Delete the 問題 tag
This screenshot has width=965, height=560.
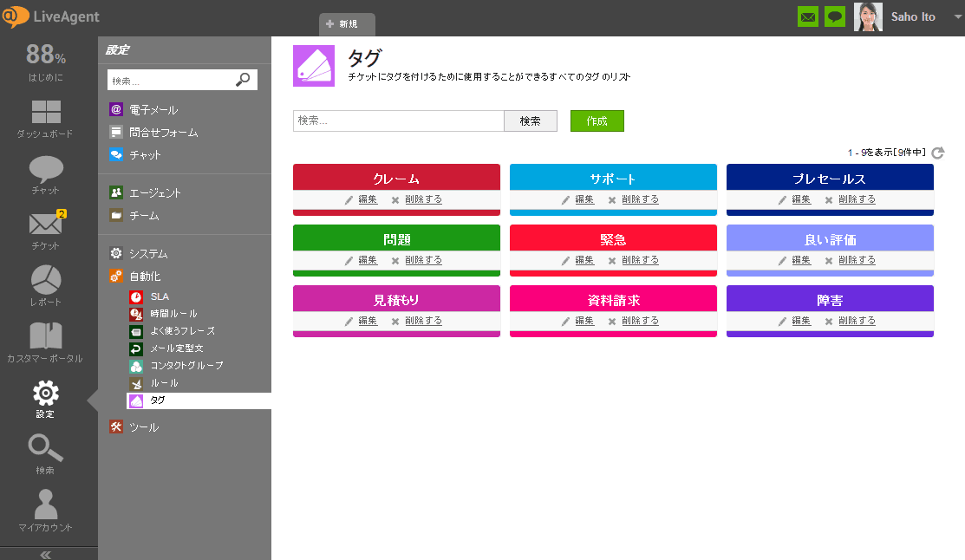423,260
